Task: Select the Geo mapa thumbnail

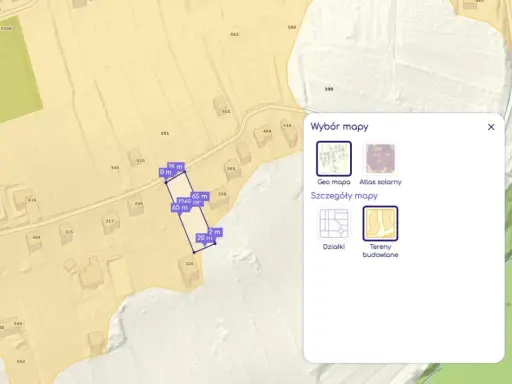Action: (334, 159)
